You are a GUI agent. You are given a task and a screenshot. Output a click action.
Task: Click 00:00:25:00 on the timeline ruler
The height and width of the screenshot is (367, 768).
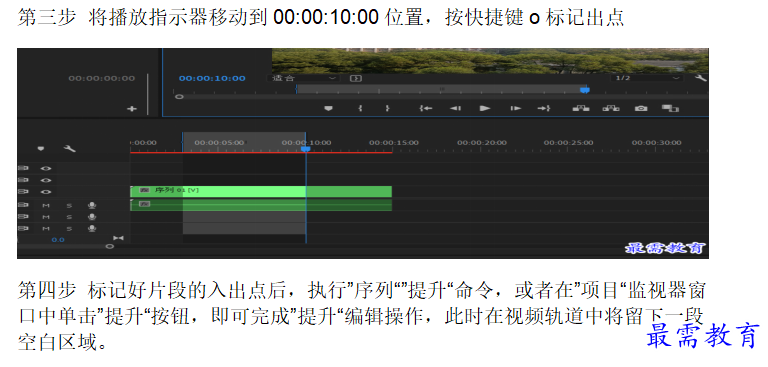(568, 143)
